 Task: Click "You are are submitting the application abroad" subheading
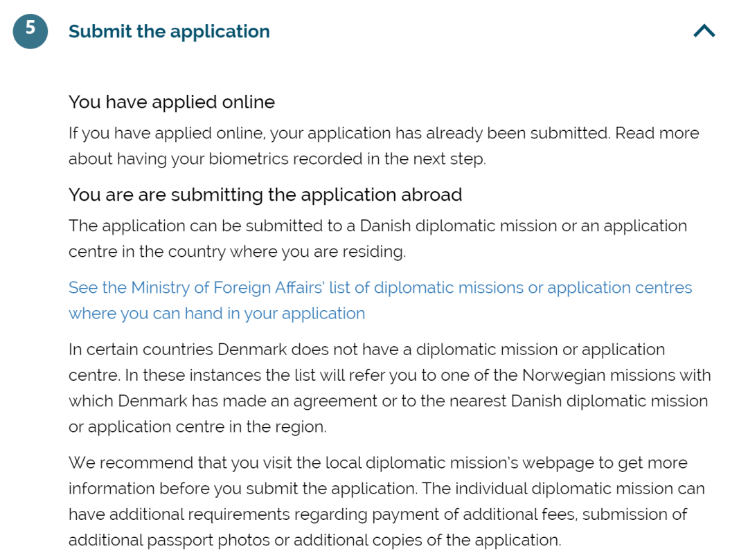265,195
